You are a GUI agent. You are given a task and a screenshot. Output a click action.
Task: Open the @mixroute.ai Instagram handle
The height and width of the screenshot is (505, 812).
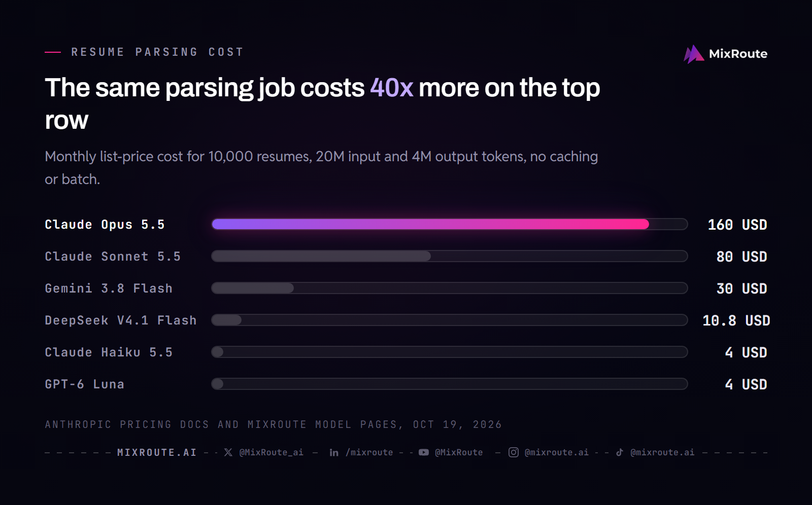pyautogui.click(x=557, y=452)
